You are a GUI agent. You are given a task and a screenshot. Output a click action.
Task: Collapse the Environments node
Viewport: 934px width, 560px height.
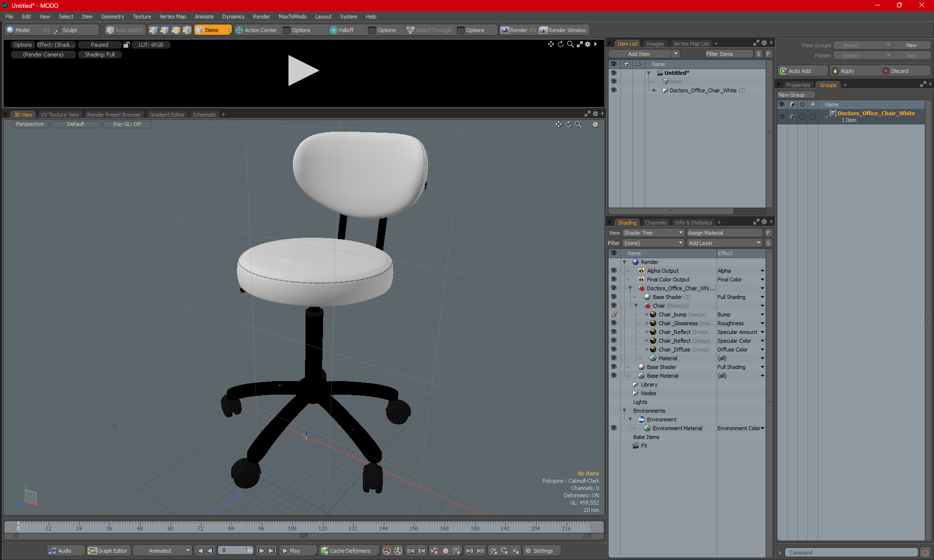(x=625, y=411)
